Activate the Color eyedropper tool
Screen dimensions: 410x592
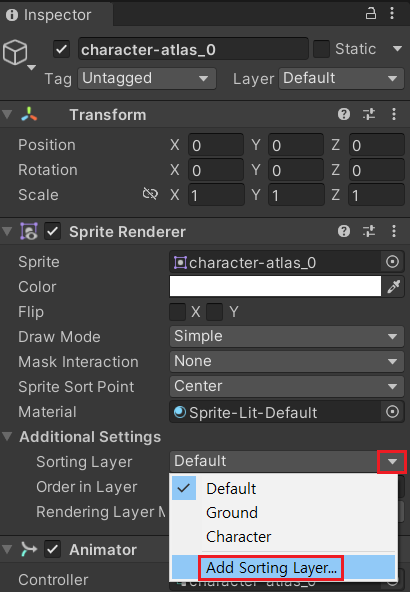coord(393,287)
